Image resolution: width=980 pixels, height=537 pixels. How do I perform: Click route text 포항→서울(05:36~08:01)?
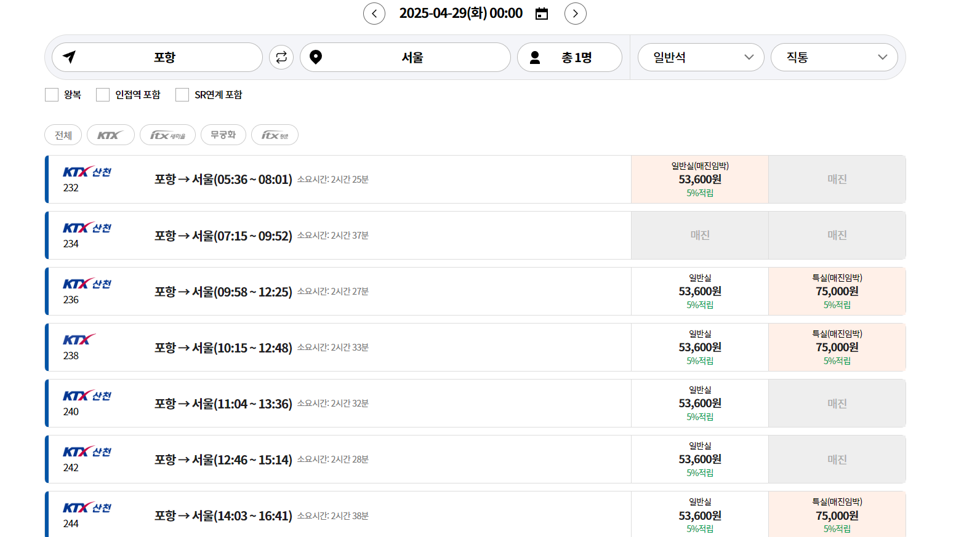223,180
